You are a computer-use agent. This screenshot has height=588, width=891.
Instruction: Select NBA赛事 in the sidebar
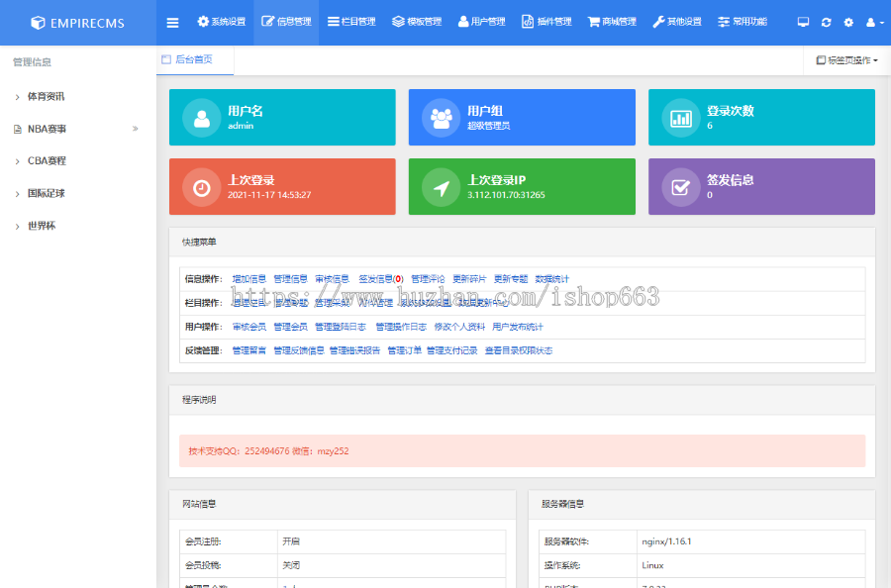click(47, 129)
